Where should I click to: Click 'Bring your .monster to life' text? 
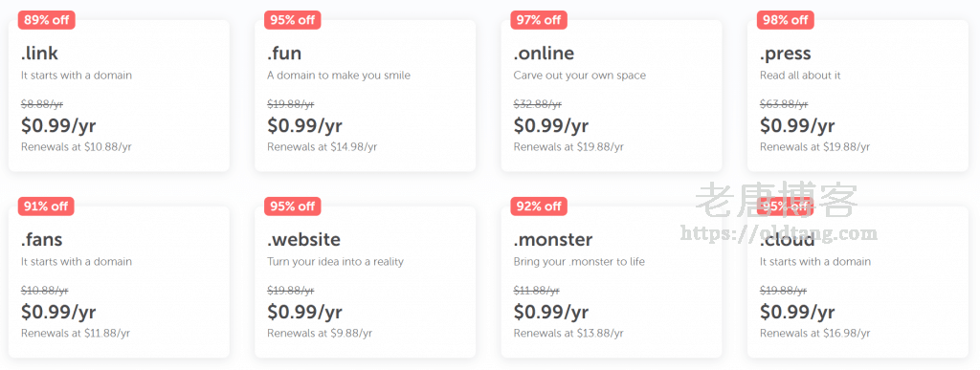tap(579, 262)
